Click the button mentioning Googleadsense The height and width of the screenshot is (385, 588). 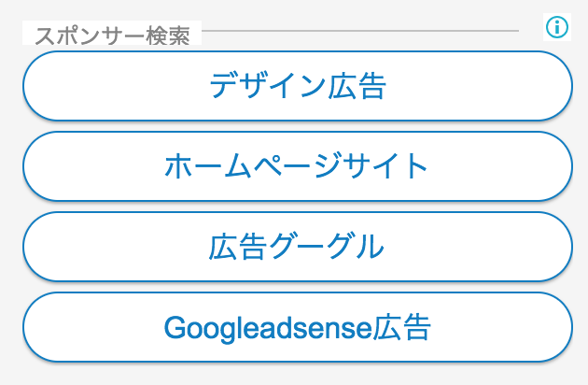298,327
